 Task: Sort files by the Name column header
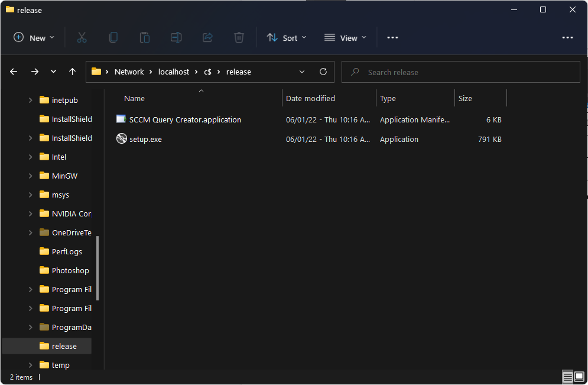(x=134, y=98)
